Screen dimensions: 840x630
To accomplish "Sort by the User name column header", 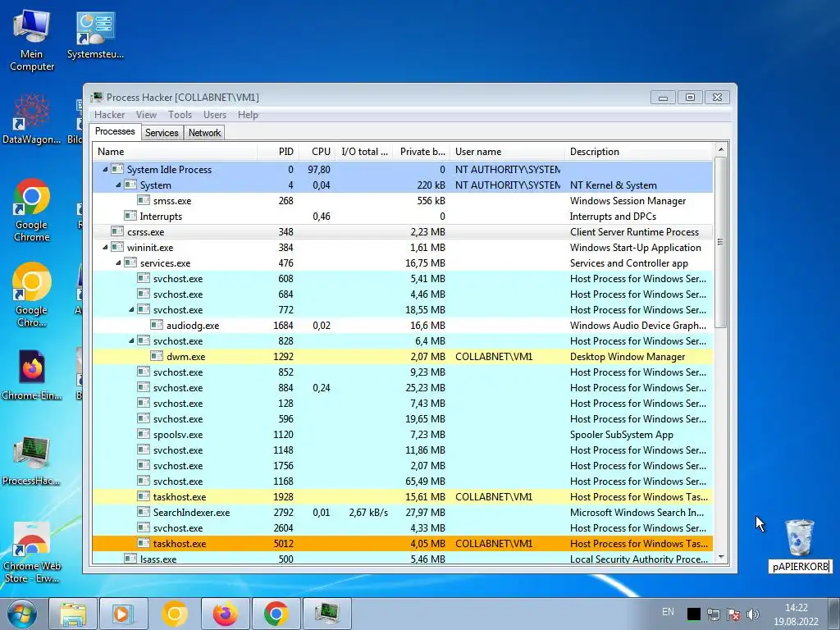I will pyautogui.click(x=507, y=152).
